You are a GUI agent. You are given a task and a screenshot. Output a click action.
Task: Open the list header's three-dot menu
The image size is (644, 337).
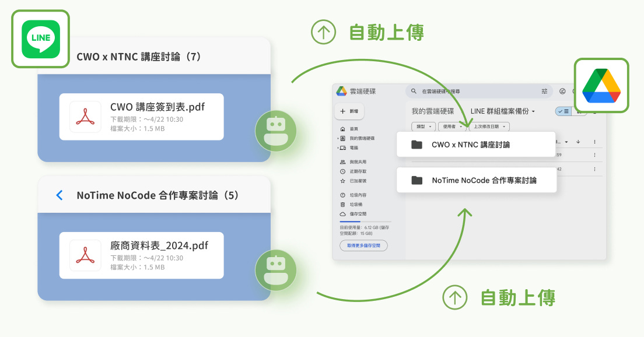594,142
